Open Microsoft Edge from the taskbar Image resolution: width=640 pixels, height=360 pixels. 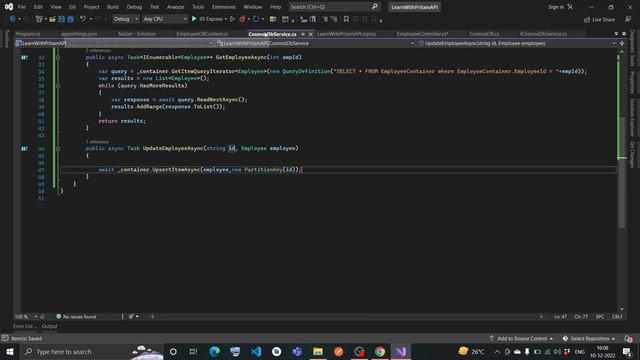point(215,351)
